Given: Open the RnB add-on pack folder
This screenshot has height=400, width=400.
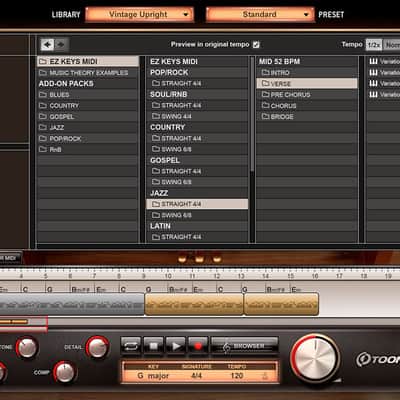Looking at the screenshot, I should [x=88, y=150].
